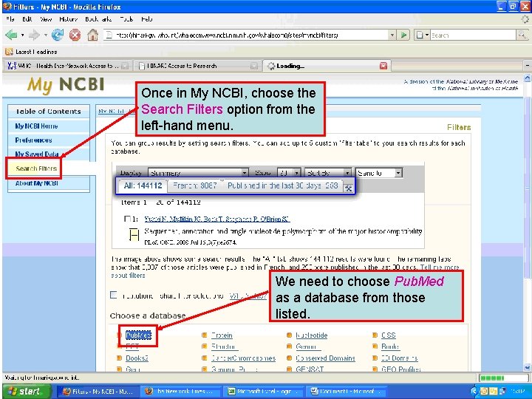
Task: Click the page icon in address bar
Action: 108,35
